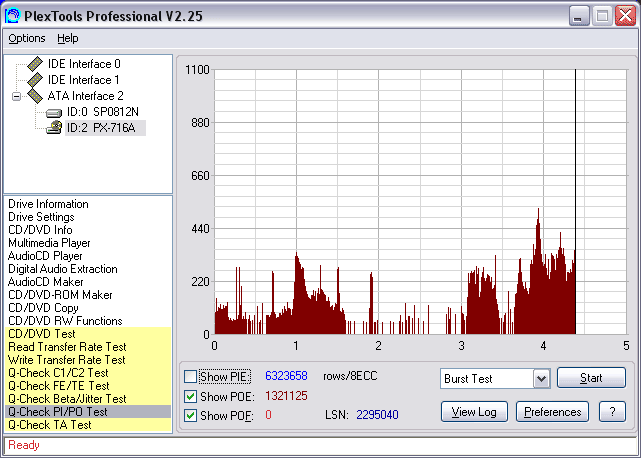The height and width of the screenshot is (458, 641).
Task: Close the PlexTools Professional window
Action: pyautogui.click(x=625, y=16)
